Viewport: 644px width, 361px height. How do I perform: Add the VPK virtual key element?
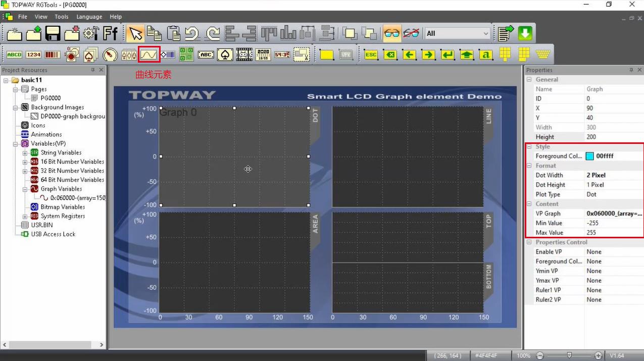(346, 55)
